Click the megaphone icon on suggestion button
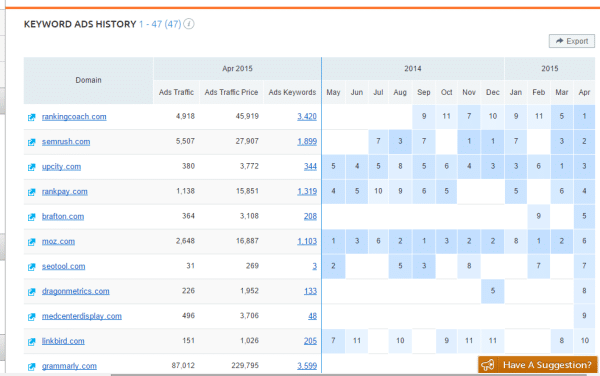This screenshot has width=600, height=376. 488,365
